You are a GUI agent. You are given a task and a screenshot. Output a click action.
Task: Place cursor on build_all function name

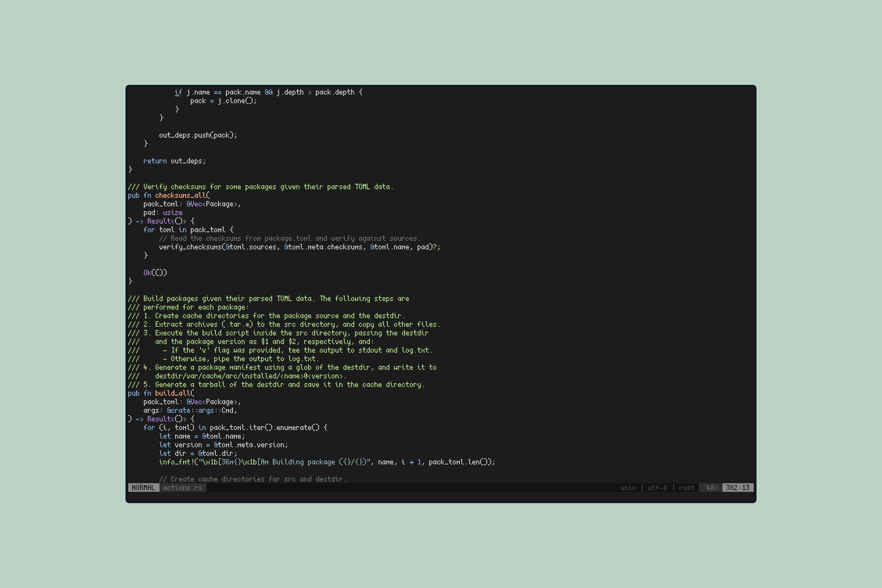coord(172,393)
